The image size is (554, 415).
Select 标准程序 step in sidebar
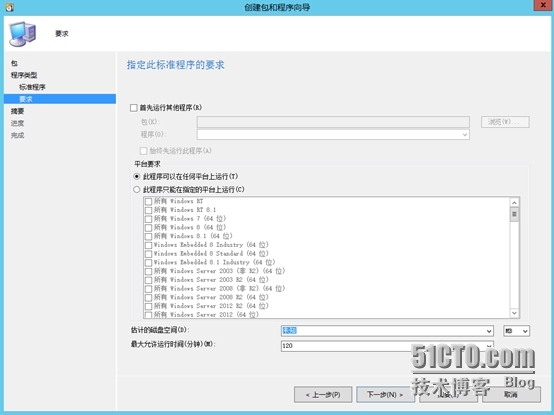pyautogui.click(x=33, y=87)
